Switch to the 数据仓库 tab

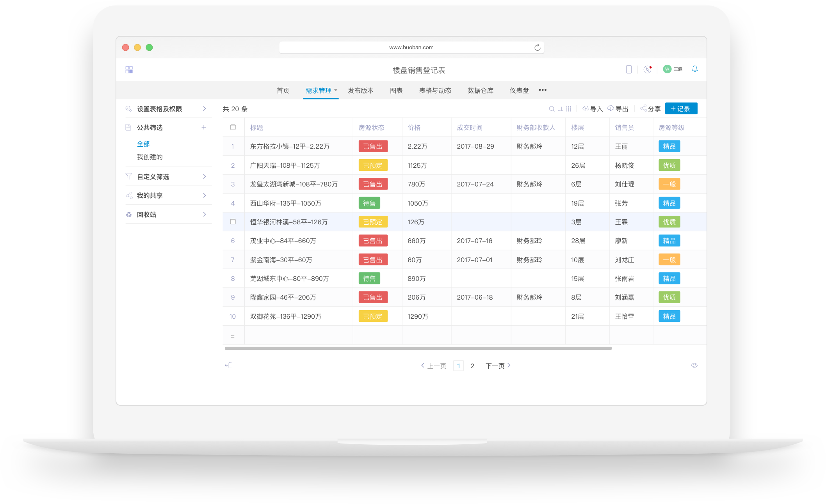[481, 90]
